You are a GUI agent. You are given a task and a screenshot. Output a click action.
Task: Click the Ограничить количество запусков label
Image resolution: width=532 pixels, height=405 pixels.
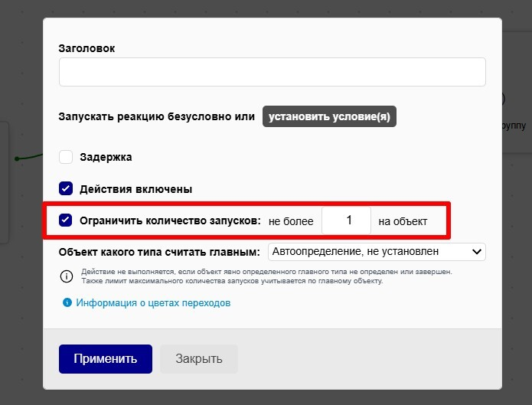[x=171, y=220]
